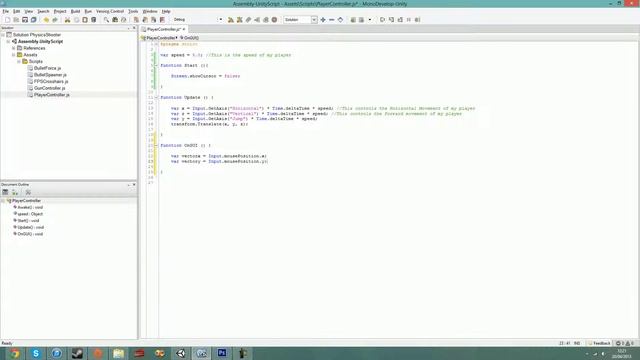640x360 pixels.
Task: Select BulletForce.js in solution tree
Action: click(x=47, y=68)
